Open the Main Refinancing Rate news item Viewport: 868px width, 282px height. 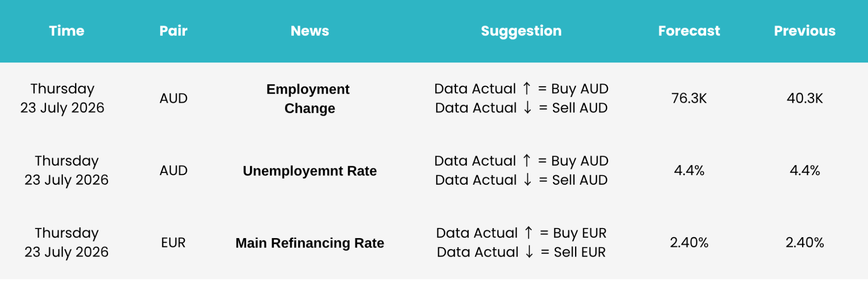pyautogui.click(x=310, y=243)
